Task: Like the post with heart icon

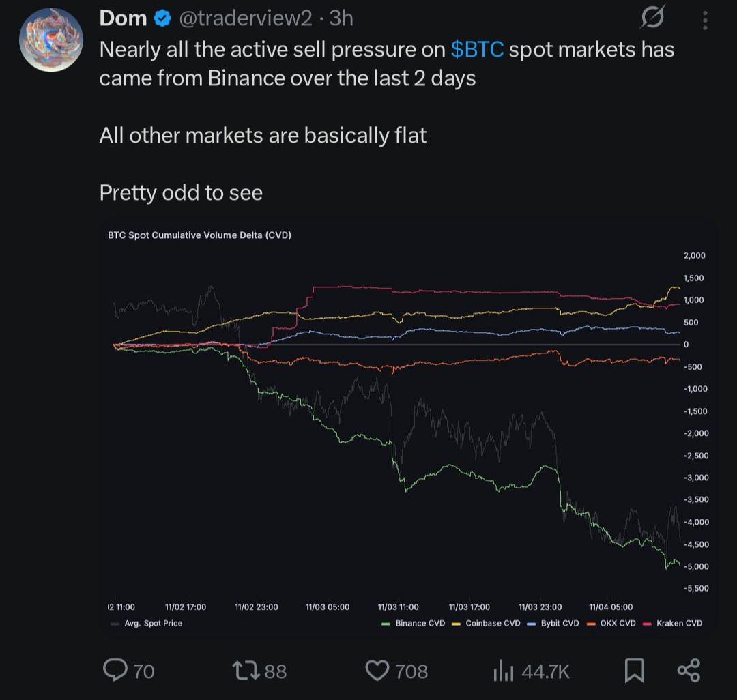Action: [377, 671]
